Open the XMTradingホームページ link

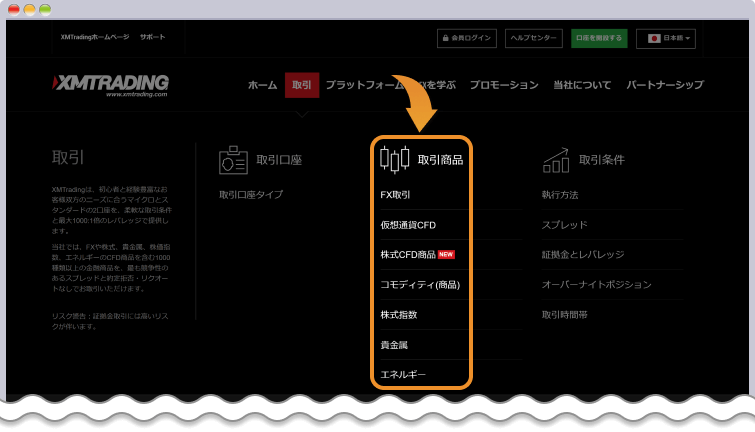95,37
